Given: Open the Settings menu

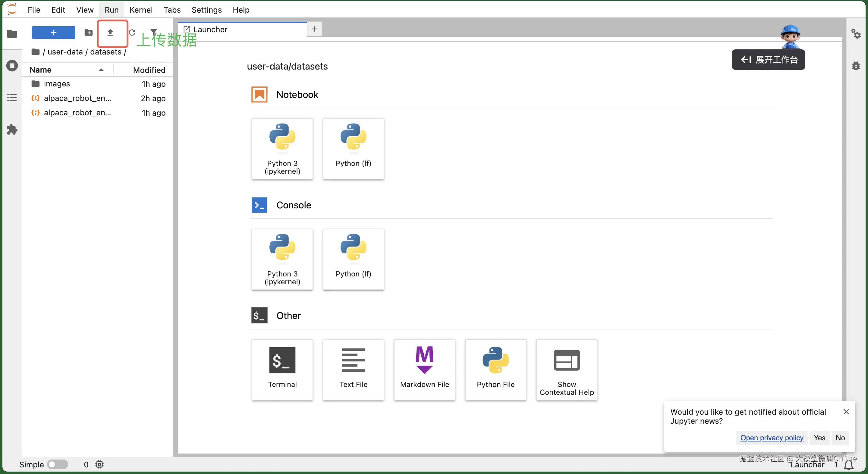Looking at the screenshot, I should click(206, 10).
